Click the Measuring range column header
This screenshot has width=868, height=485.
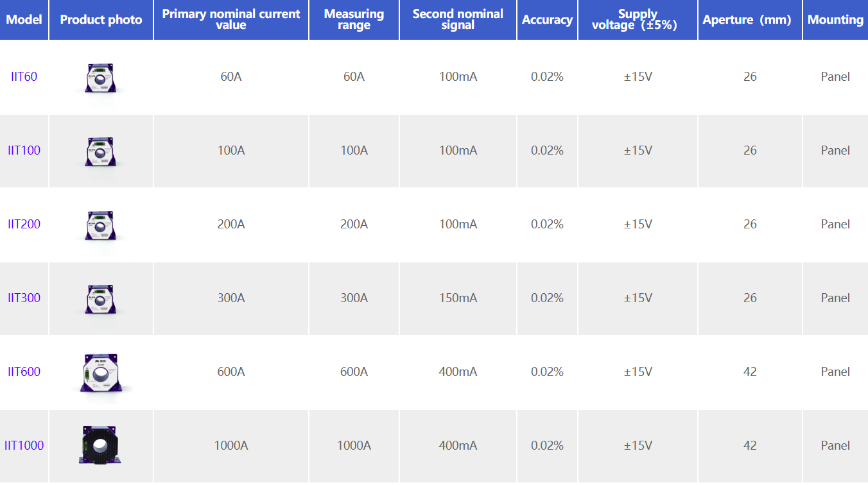coord(354,20)
